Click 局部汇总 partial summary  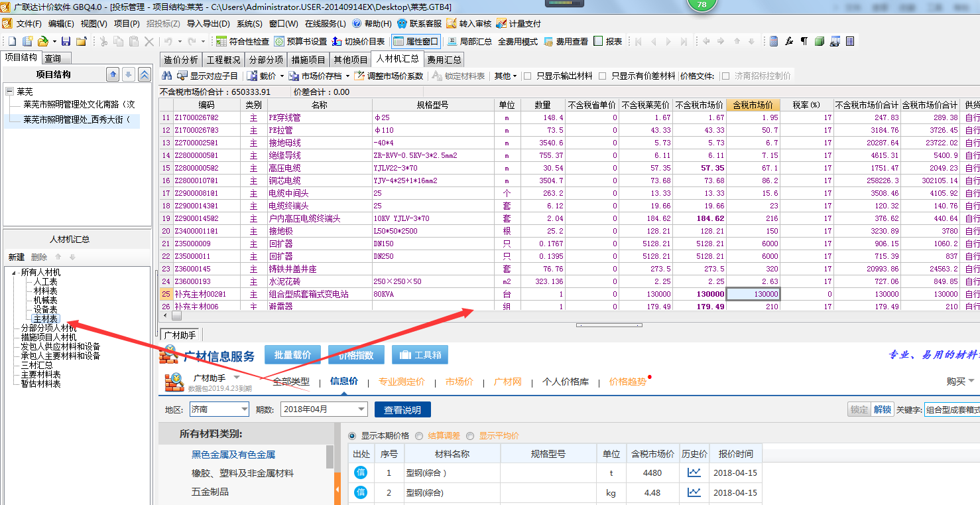coord(469,41)
